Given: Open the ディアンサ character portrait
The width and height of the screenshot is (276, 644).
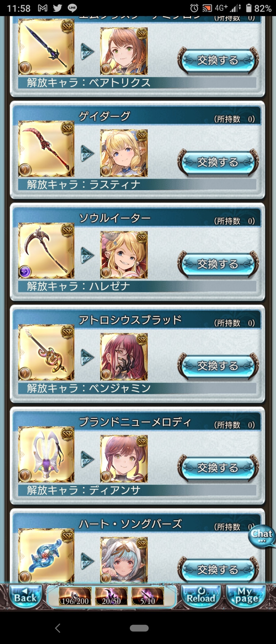Looking at the screenshot, I should (x=124, y=458).
